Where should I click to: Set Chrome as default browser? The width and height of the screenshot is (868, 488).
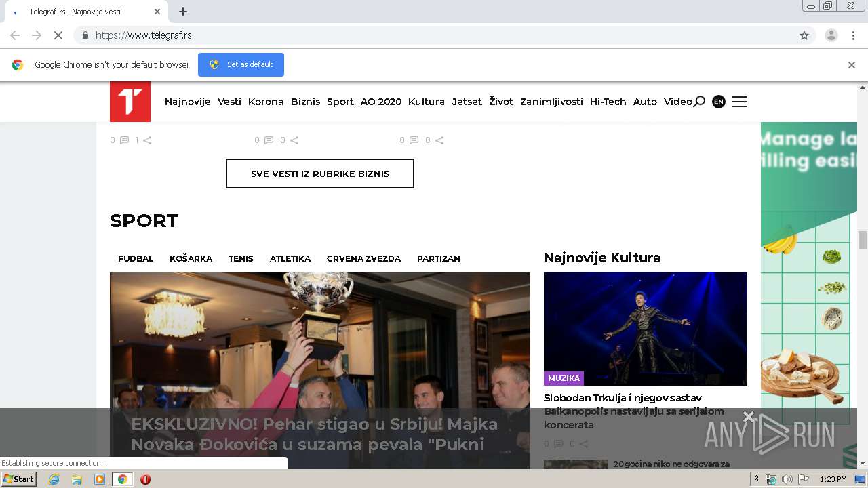tap(241, 64)
